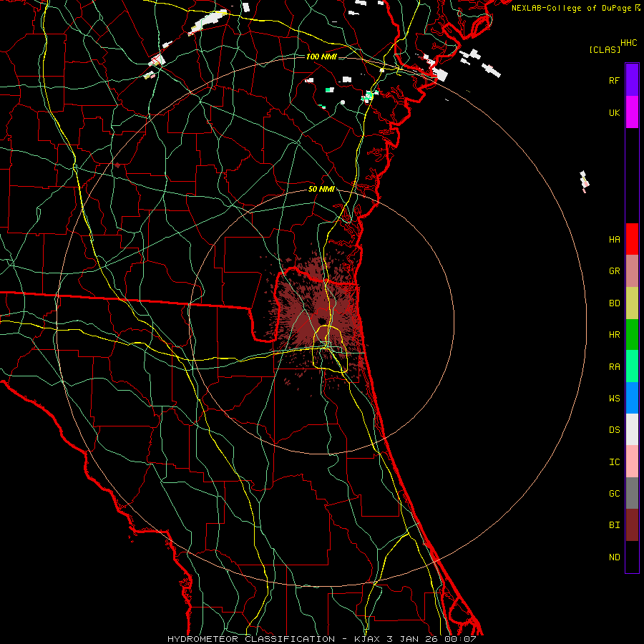Click the WS legend label
The image size is (644, 644).
click(615, 399)
